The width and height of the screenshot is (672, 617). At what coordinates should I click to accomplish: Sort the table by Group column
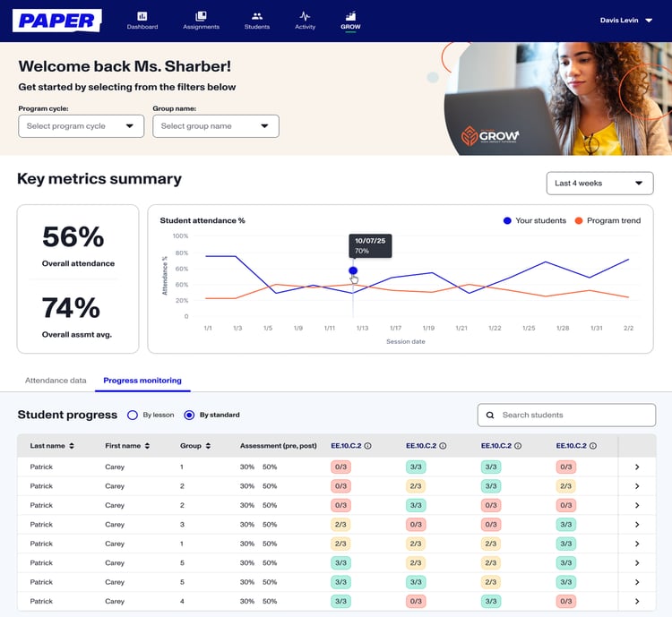coord(208,446)
